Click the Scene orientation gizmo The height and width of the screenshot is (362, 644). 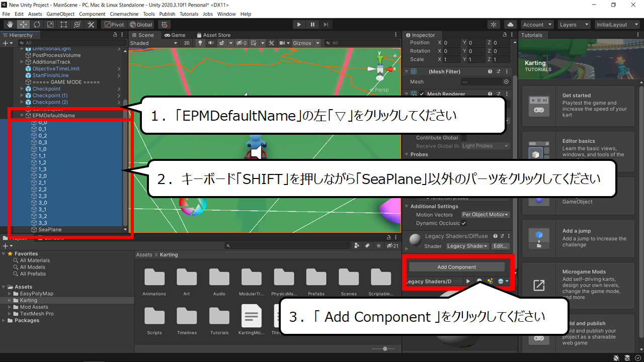tap(380, 68)
